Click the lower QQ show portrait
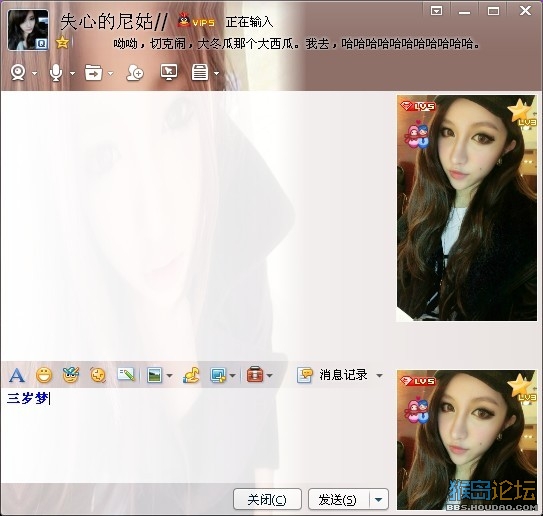Viewport: 543px width, 516px height. tap(467, 440)
